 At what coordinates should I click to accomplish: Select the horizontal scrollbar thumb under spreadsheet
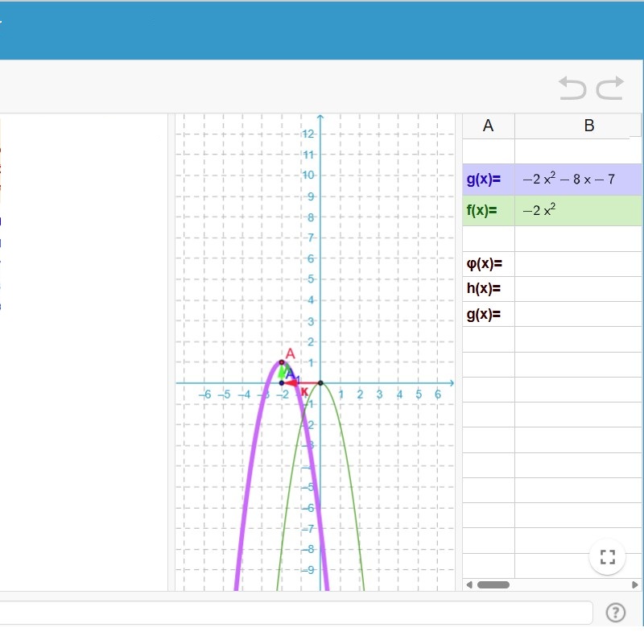pos(493,584)
